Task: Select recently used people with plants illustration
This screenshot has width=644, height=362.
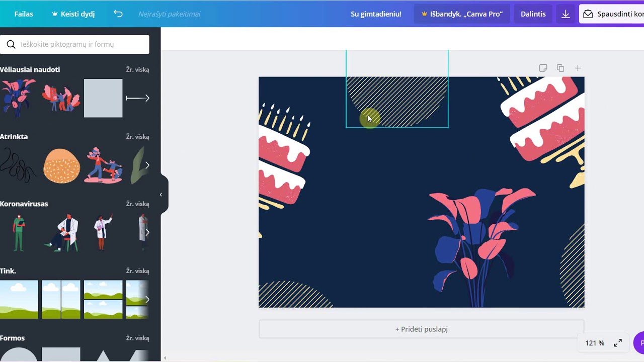Action: pos(61,98)
